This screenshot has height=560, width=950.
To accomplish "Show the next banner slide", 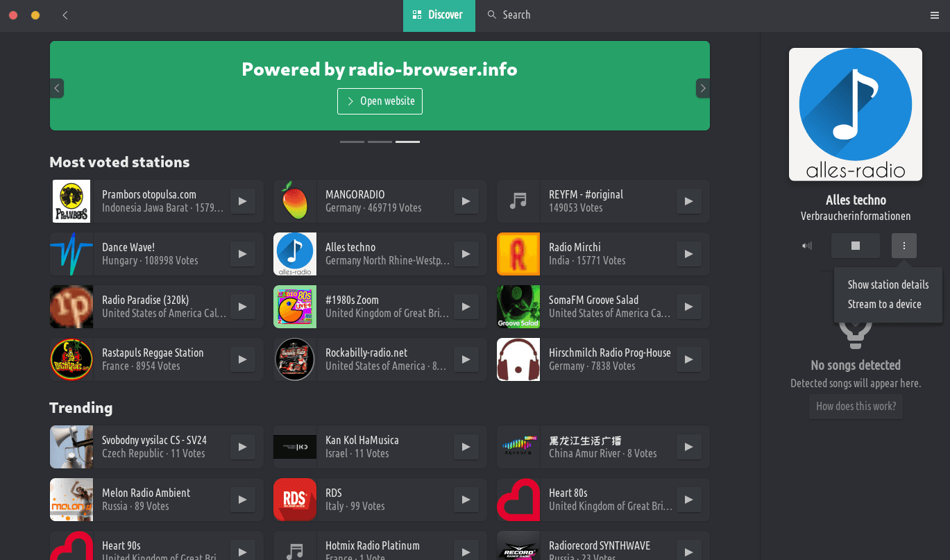I will pyautogui.click(x=702, y=88).
